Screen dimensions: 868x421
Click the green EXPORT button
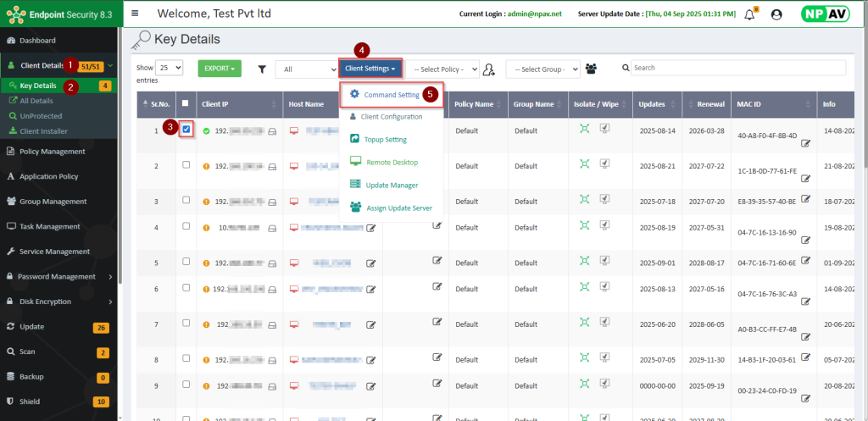pos(219,68)
